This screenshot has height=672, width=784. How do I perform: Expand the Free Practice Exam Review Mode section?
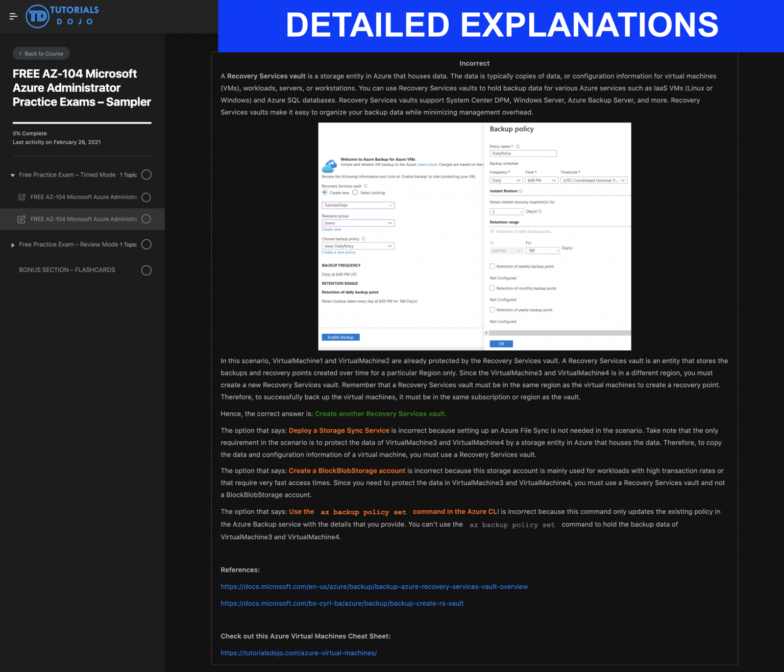point(13,245)
